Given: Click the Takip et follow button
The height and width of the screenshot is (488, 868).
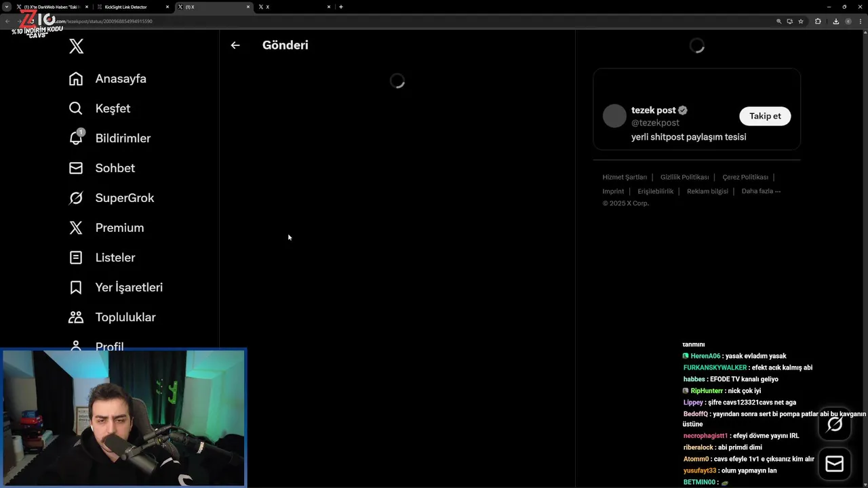Looking at the screenshot, I should tap(765, 116).
